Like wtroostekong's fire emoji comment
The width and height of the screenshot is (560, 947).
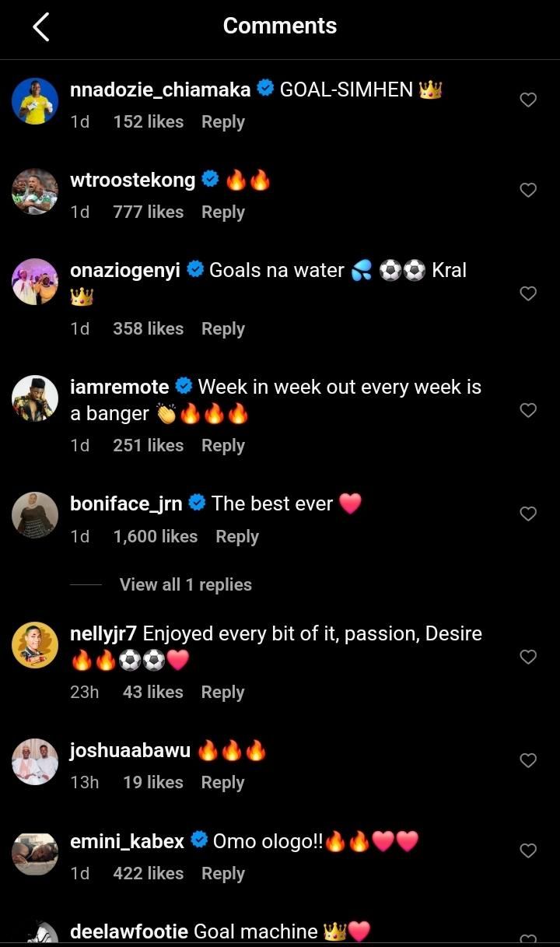tap(528, 190)
